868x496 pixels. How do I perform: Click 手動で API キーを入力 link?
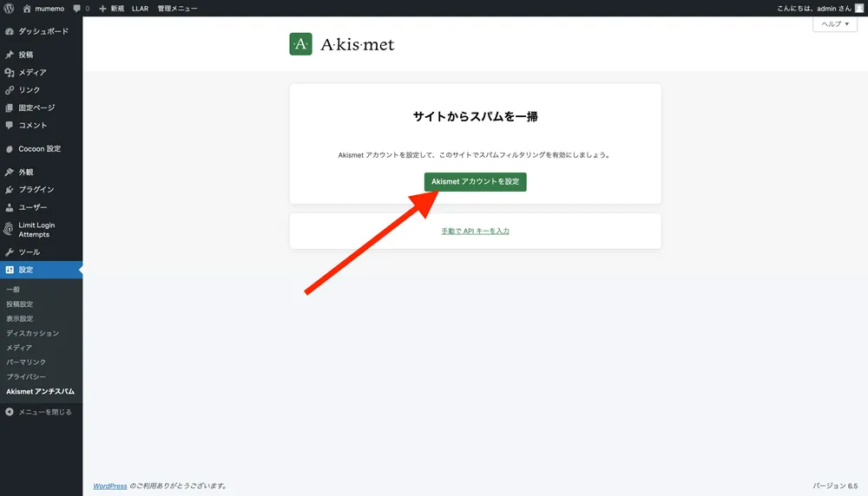coord(475,232)
